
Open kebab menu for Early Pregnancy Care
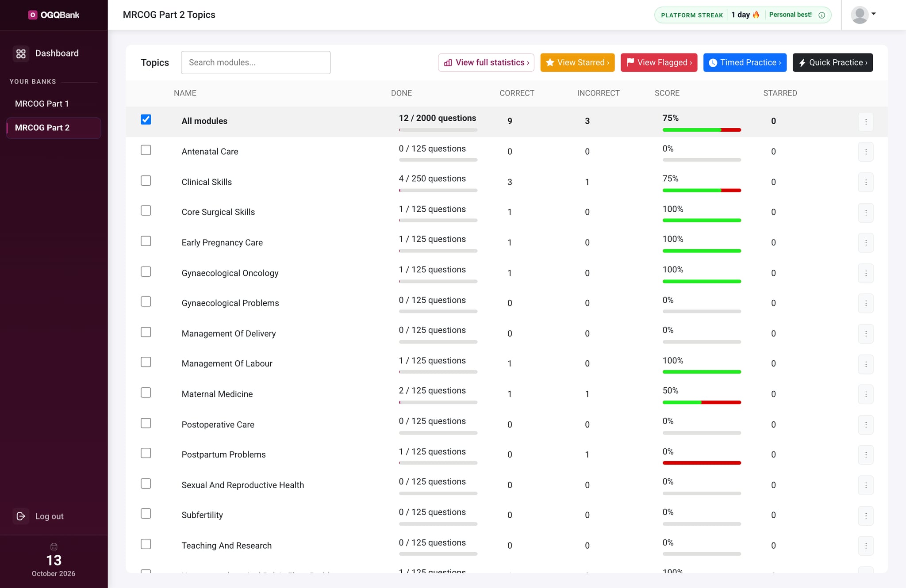pyautogui.click(x=866, y=243)
